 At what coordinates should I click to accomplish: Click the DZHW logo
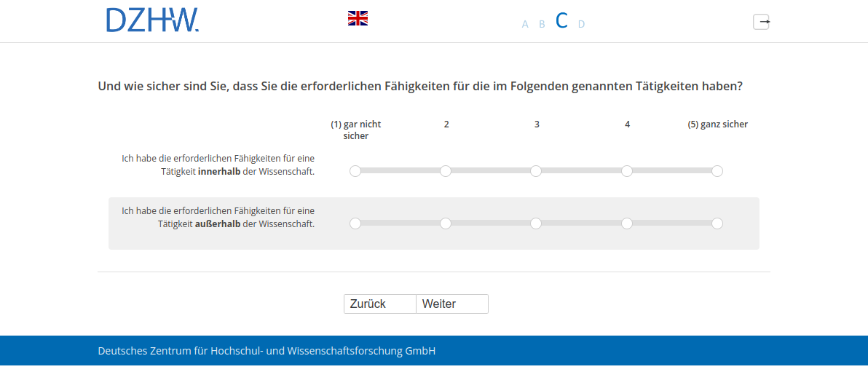(x=152, y=20)
